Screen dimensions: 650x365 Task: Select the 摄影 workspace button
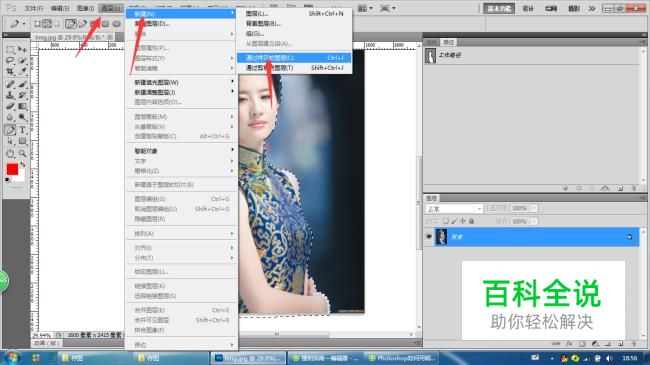pyautogui.click(x=574, y=8)
